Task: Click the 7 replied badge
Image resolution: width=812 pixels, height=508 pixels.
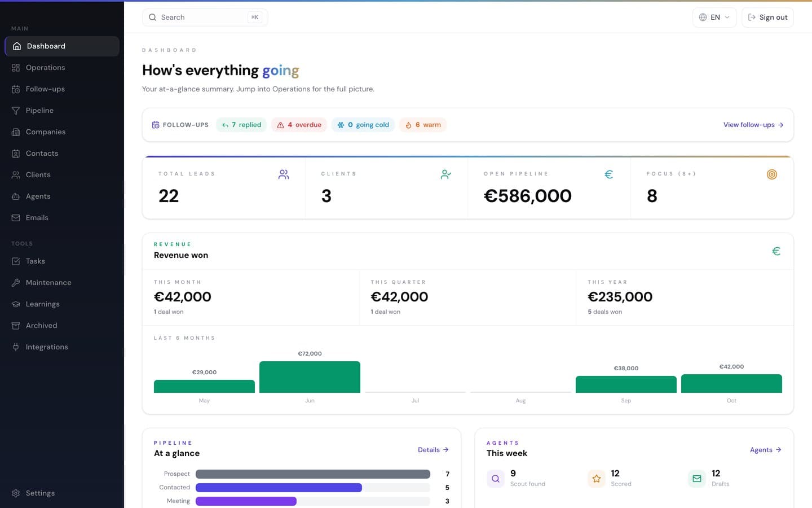Action: point(241,125)
